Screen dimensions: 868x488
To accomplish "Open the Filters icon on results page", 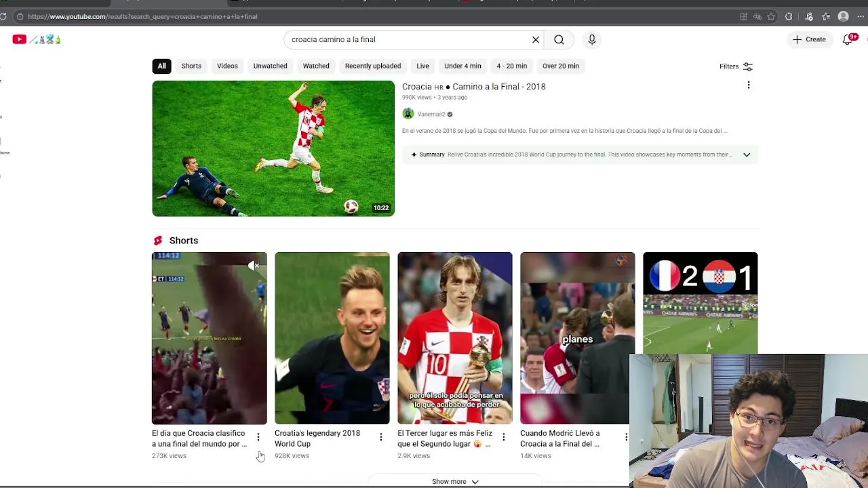I will coord(747,66).
